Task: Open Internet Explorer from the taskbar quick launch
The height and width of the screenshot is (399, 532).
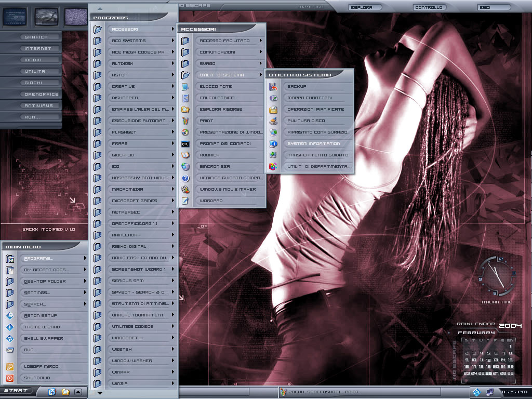Action: tap(52, 392)
